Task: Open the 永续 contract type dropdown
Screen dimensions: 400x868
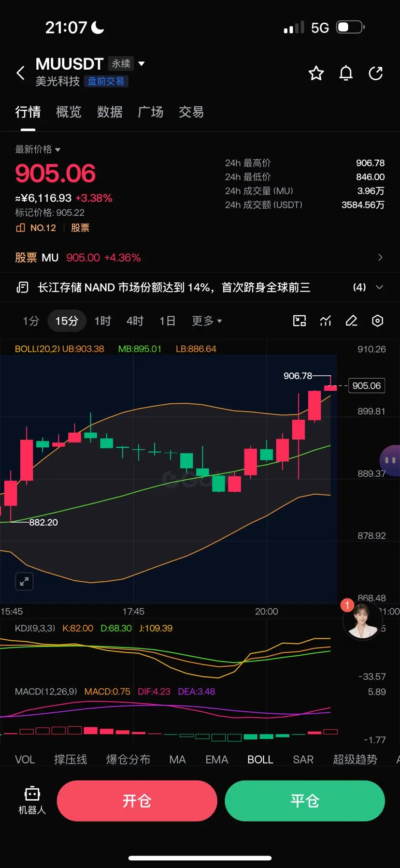Action: (x=127, y=63)
